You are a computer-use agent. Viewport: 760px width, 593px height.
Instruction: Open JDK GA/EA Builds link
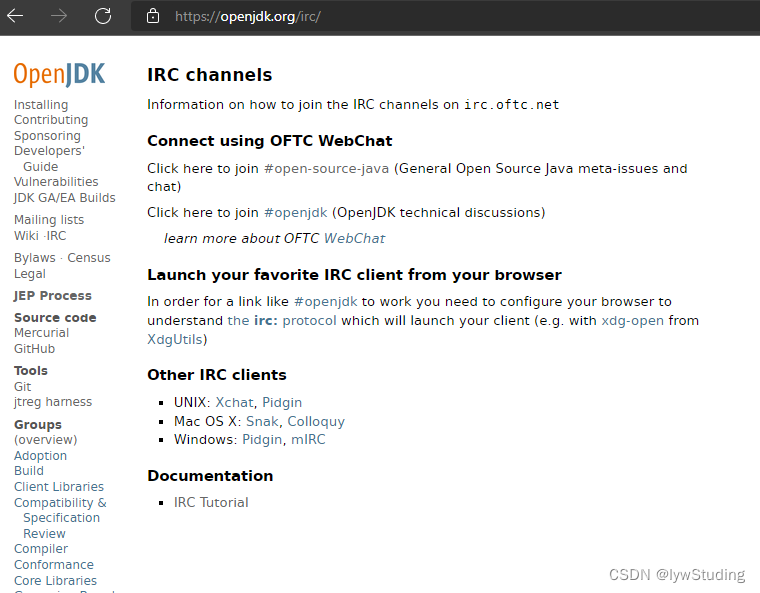coord(64,198)
